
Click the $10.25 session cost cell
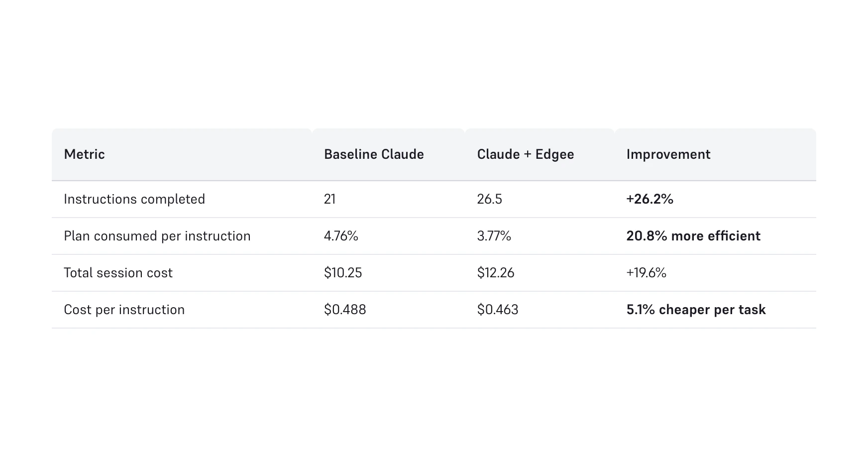pos(343,273)
